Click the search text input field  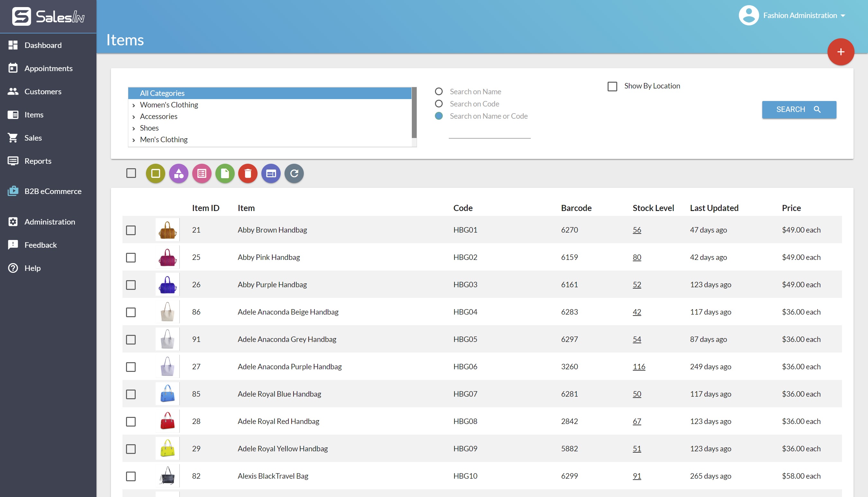point(489,133)
